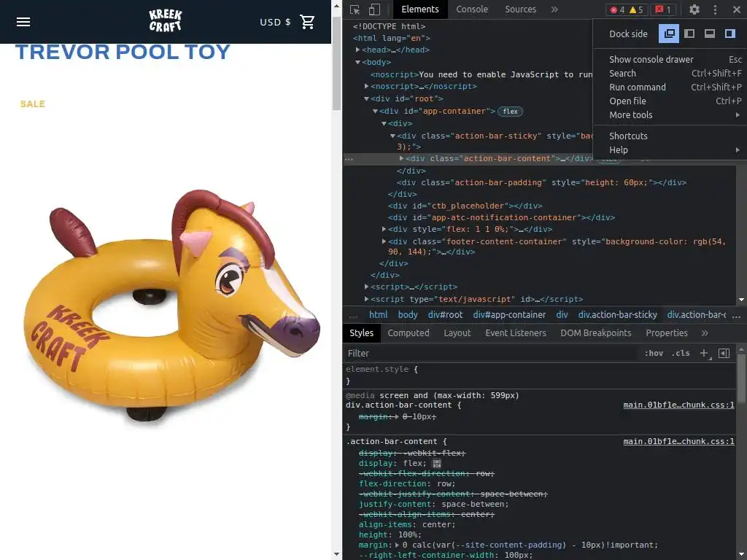Open the More tools submenu
The width and height of the screenshot is (747, 560).
click(x=670, y=114)
